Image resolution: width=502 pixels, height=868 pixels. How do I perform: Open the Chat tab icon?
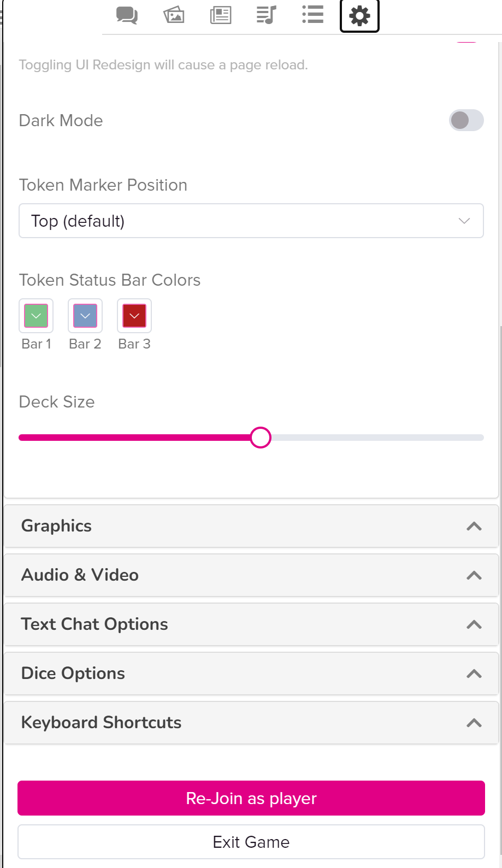127,15
